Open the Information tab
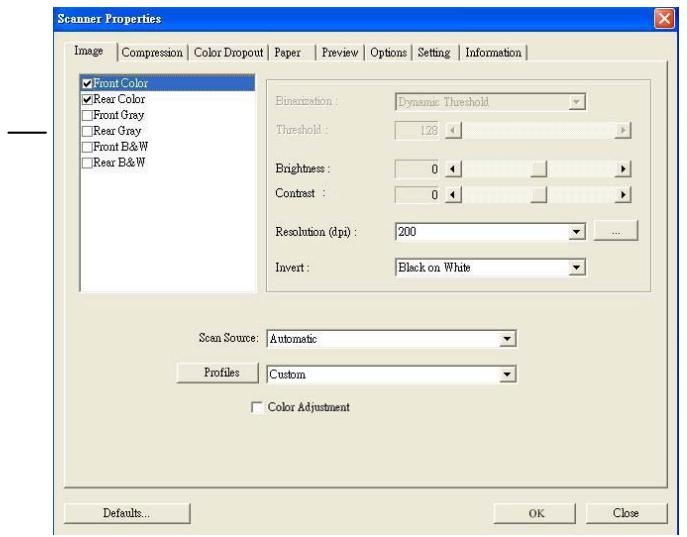687x537 pixels. (x=493, y=53)
